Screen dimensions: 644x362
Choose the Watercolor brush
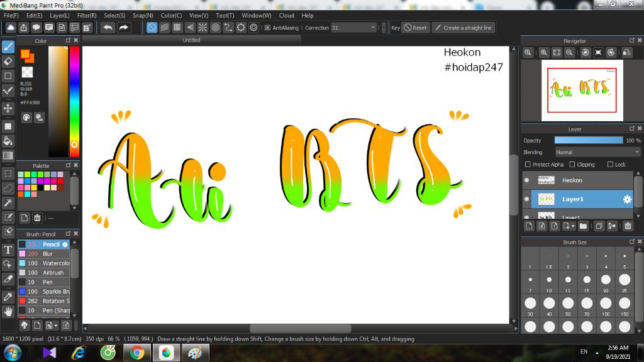43,263
